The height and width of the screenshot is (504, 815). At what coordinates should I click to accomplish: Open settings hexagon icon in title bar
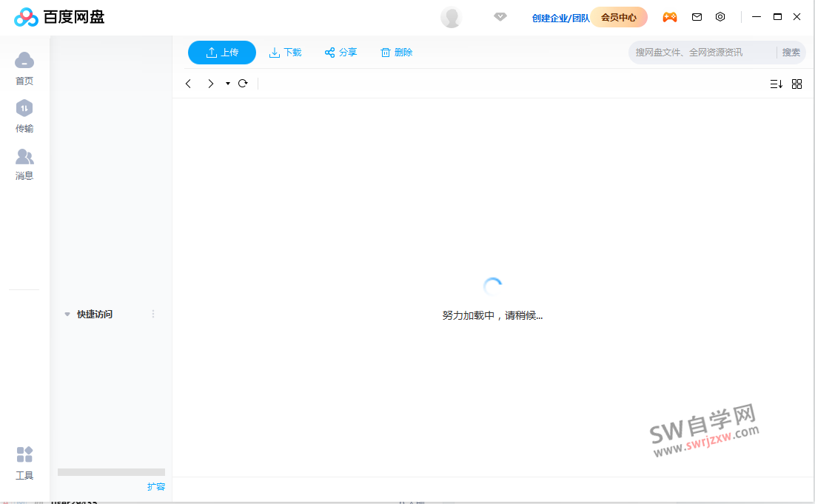[720, 17]
